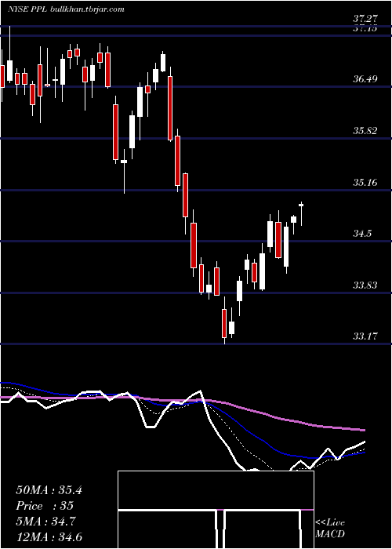Click the 50MA : 35.4 reading
392x549 pixels.
(x=49, y=490)
